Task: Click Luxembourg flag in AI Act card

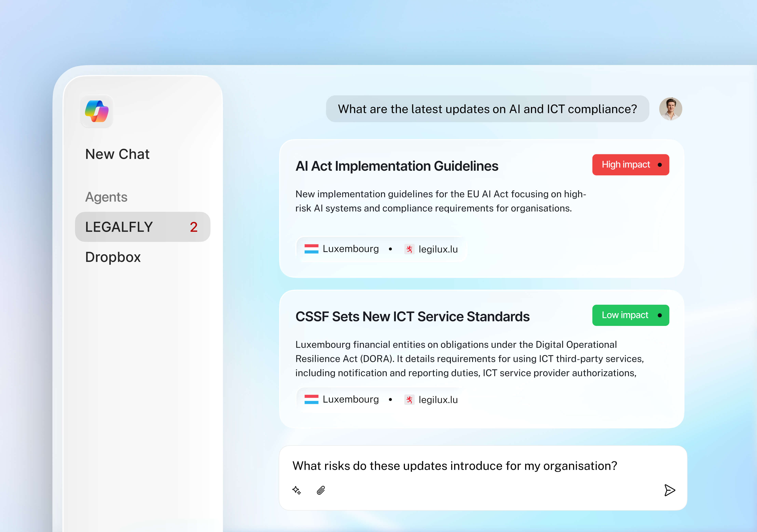Action: 311,249
